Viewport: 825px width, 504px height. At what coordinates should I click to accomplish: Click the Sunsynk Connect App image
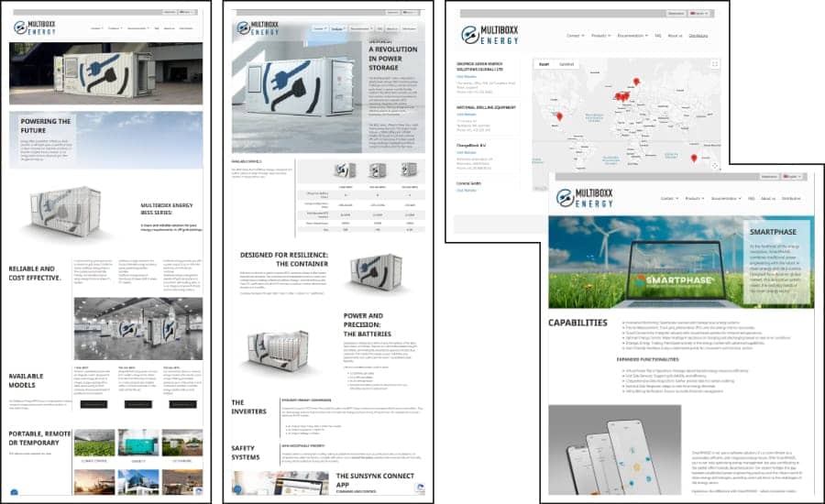pyautogui.click(x=280, y=482)
